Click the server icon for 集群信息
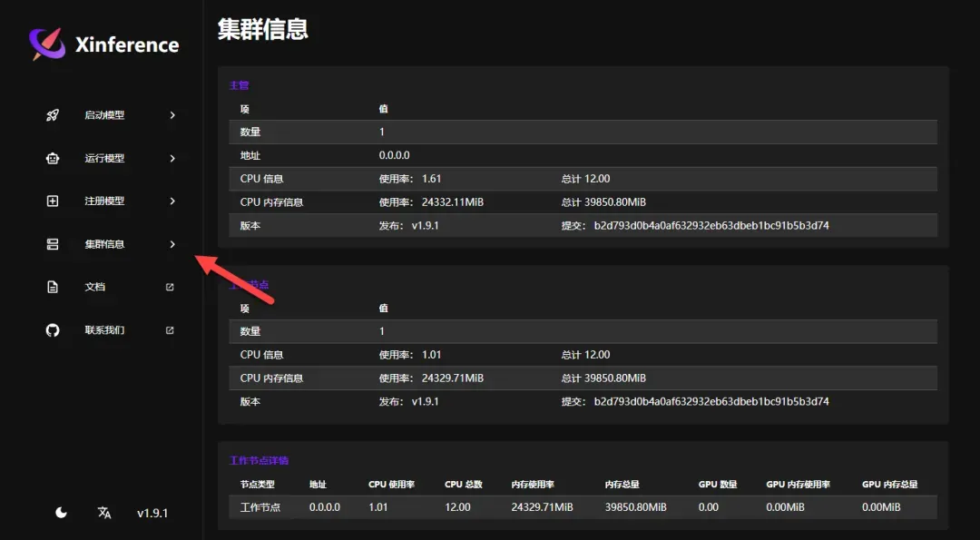Screen dimensions: 980x540 (53, 244)
